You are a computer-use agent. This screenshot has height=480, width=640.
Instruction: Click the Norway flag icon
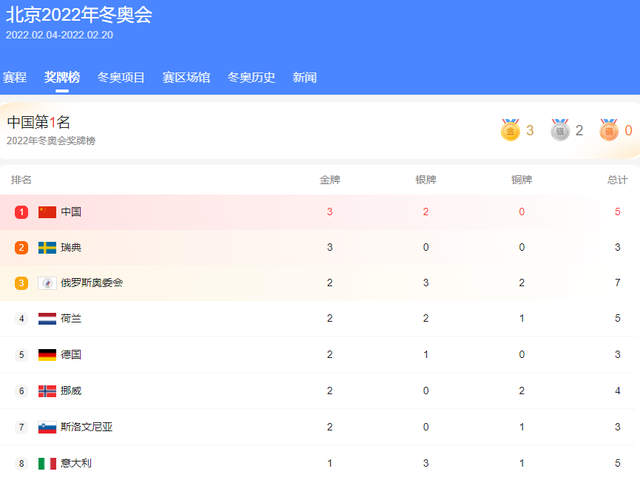point(47,391)
